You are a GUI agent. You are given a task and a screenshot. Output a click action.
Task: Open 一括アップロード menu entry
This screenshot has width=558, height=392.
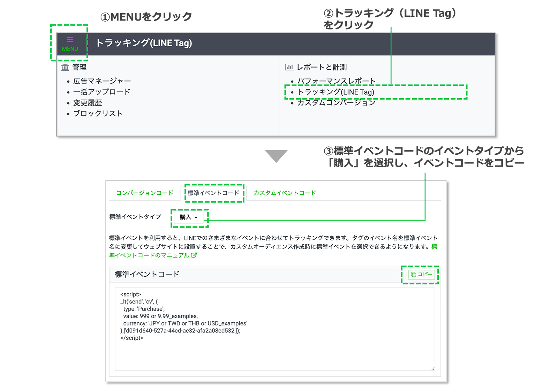[x=101, y=92]
